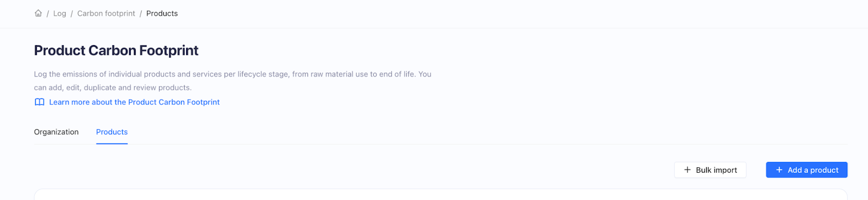The width and height of the screenshot is (868, 200).
Task: Click the slash before the Products breadcrumb
Action: [141, 14]
